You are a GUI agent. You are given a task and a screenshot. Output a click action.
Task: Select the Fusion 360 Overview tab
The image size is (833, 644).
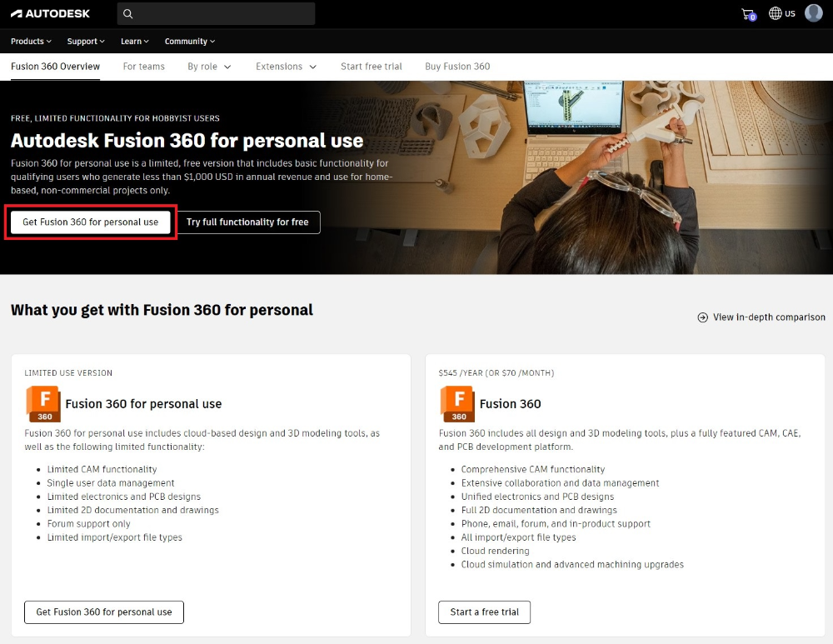[55, 67]
